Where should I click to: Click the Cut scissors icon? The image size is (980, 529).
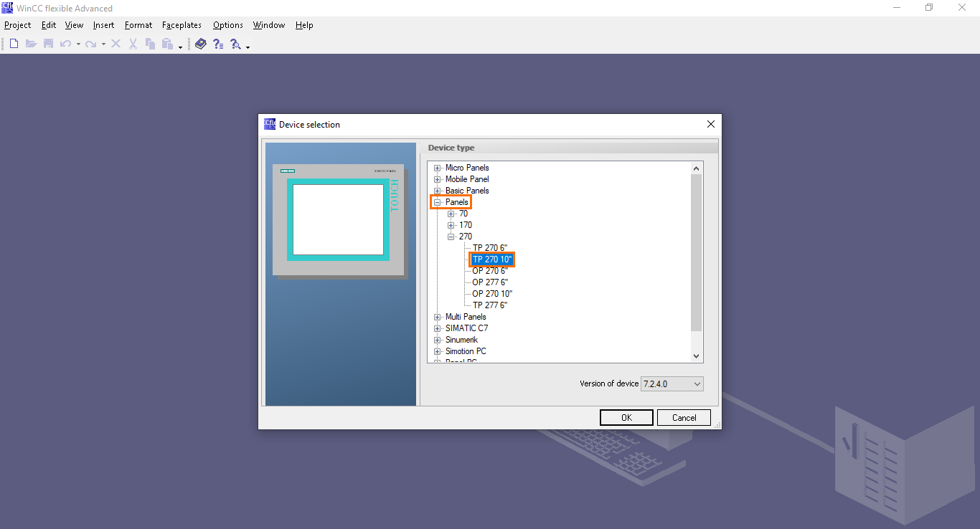(133, 44)
